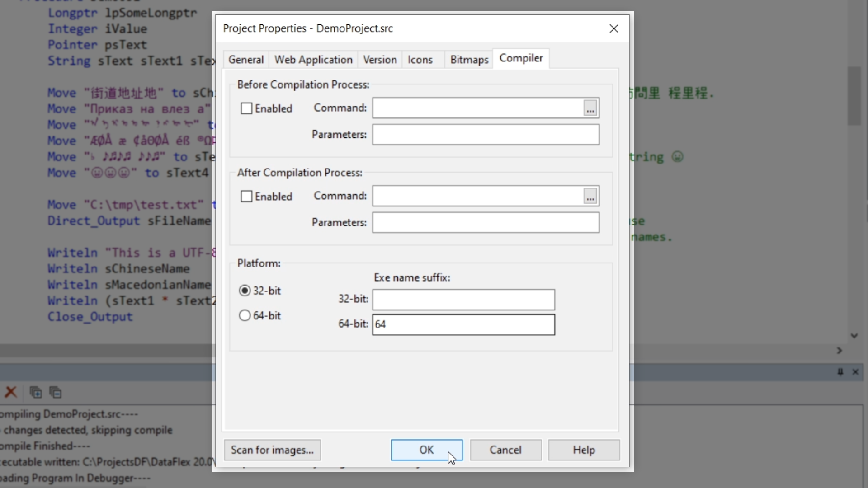Screen dimensions: 868x488
Task: Click the editor vertical scrollbar thumb
Action: click(x=854, y=96)
